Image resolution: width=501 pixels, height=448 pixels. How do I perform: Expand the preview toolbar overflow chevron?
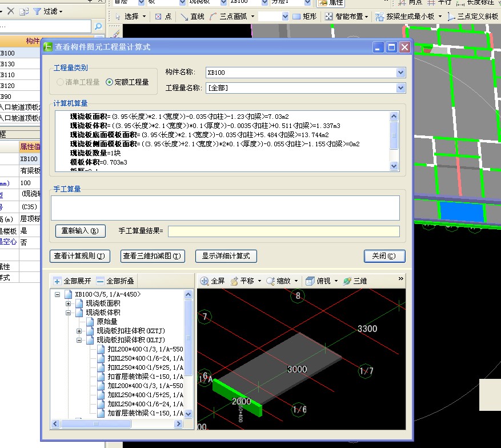point(401,279)
